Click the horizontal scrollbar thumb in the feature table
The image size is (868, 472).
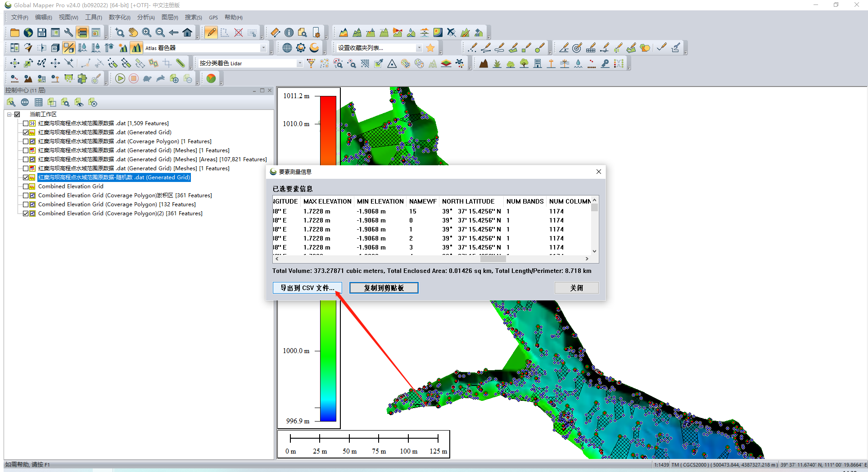[493, 259]
